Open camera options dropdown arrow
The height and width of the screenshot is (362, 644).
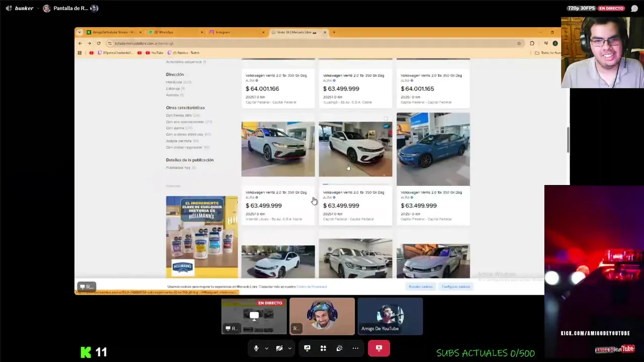pos(289,348)
